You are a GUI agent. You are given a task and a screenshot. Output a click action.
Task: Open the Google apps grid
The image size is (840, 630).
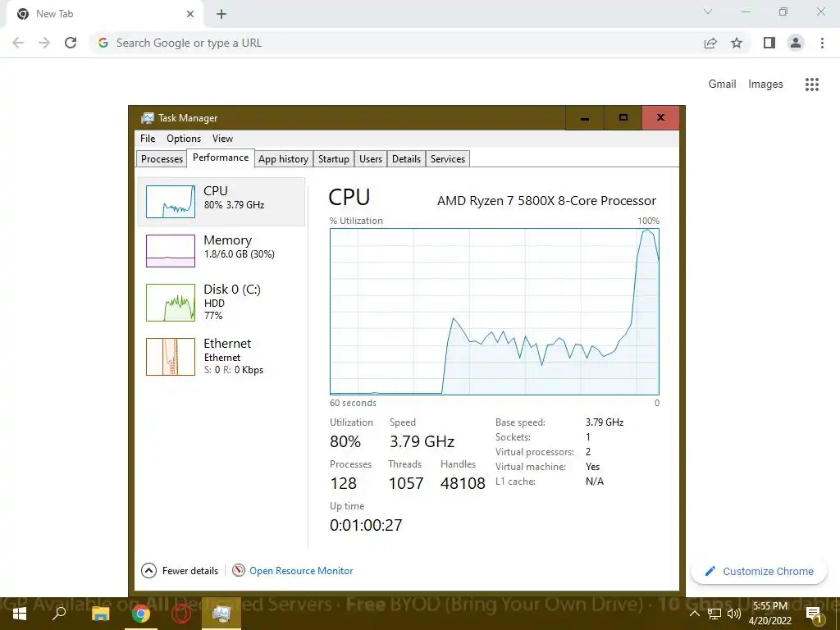(x=811, y=84)
